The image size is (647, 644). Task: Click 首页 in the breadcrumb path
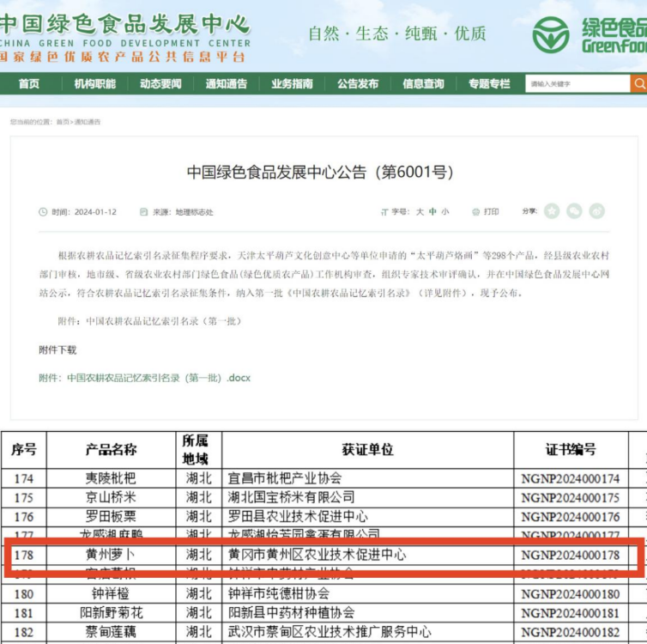[63, 122]
